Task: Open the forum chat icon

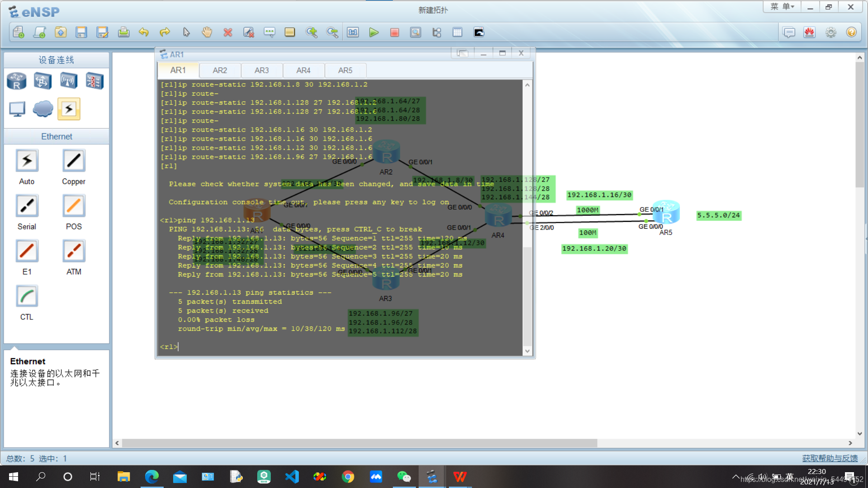Action: click(x=789, y=32)
